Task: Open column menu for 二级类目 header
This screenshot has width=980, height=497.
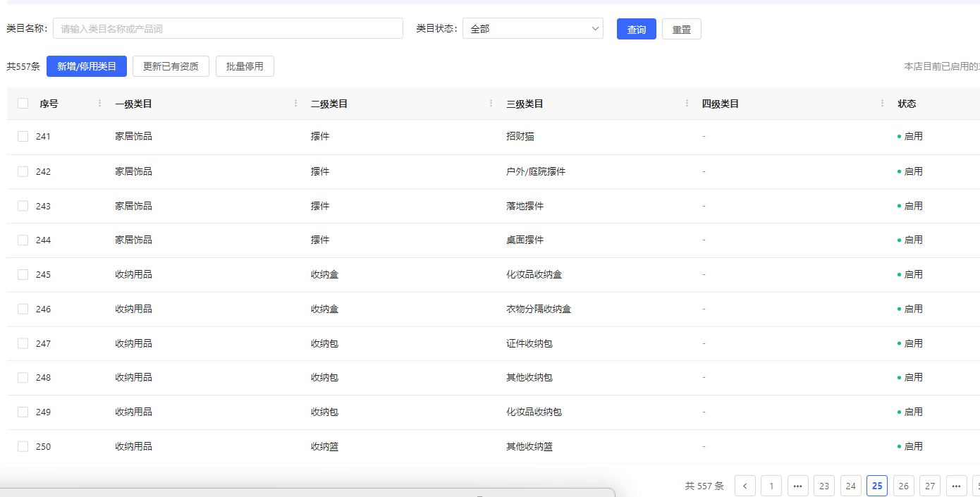Action: pos(491,104)
